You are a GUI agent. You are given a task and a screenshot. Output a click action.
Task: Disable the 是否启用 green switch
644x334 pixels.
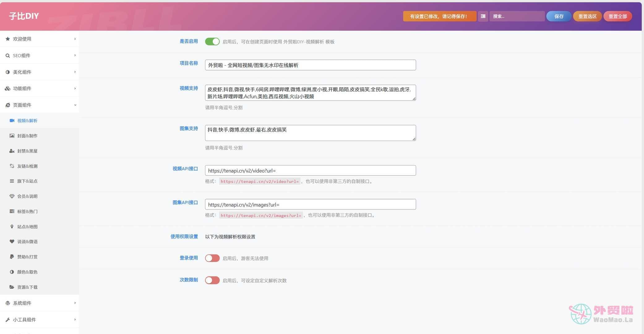pos(212,41)
